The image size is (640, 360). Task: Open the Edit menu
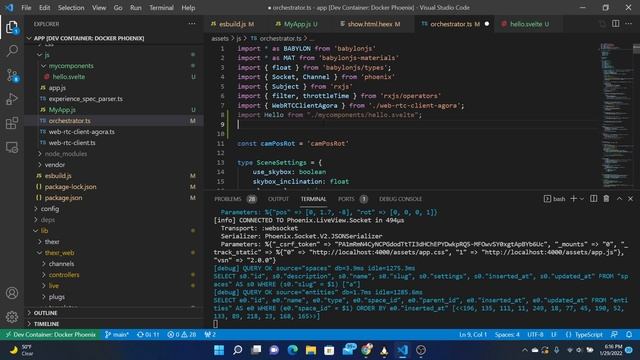click(x=44, y=8)
